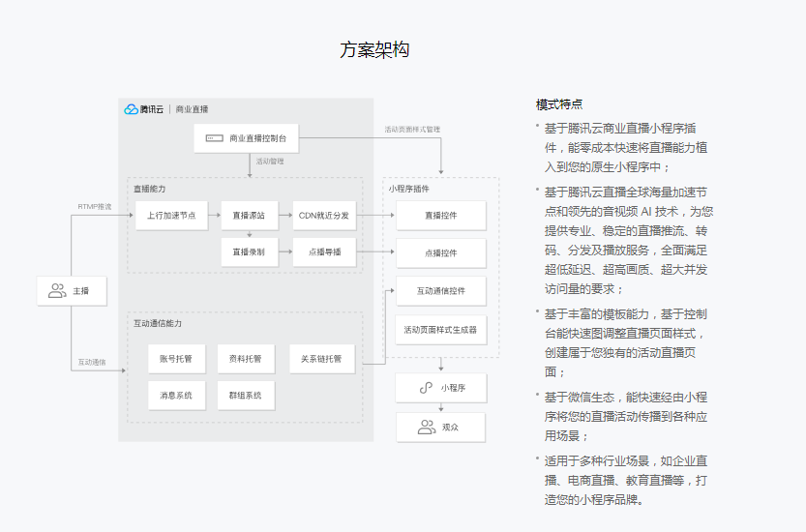The height and width of the screenshot is (532, 806).
Task: Click the first bullet about 小程序插件
Action: 626,148
